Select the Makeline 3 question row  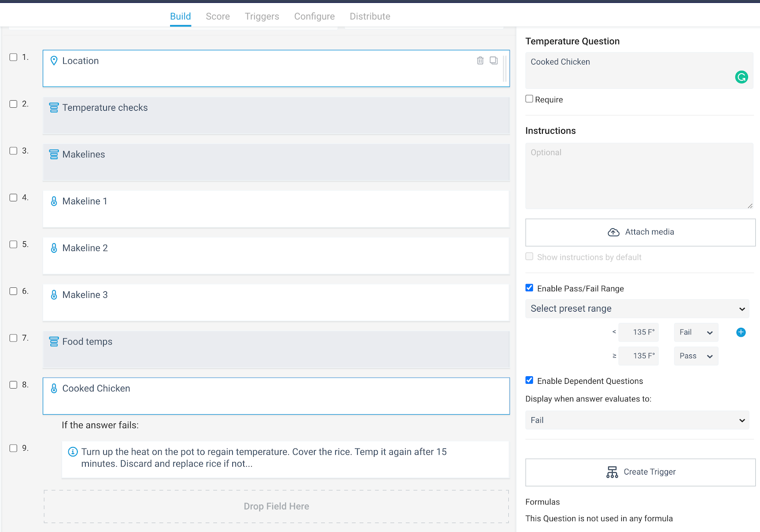(x=276, y=303)
